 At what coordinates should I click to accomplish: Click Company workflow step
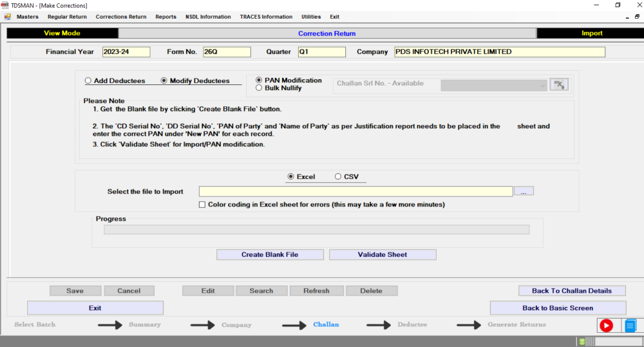coord(236,325)
